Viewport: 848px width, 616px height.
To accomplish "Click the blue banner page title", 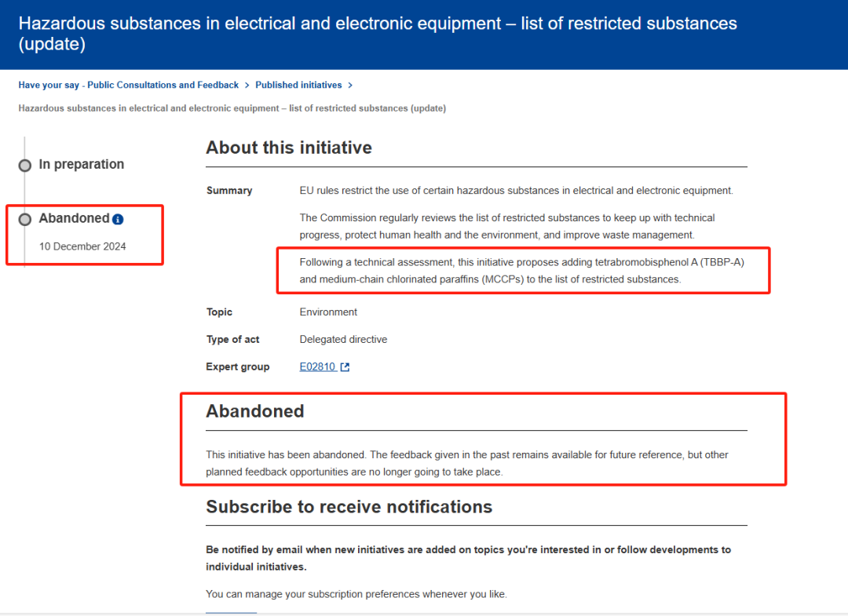I will pyautogui.click(x=377, y=33).
